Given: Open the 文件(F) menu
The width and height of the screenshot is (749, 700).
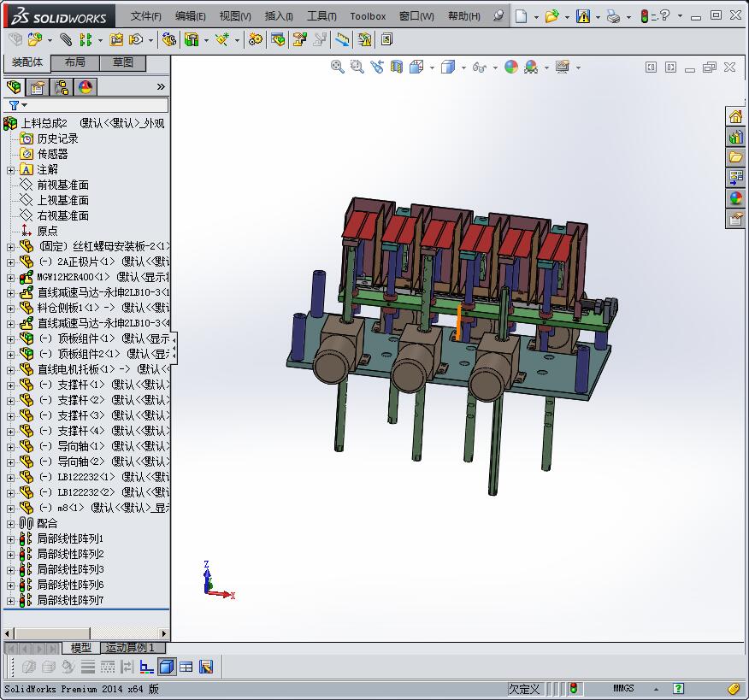Looking at the screenshot, I should (x=145, y=16).
